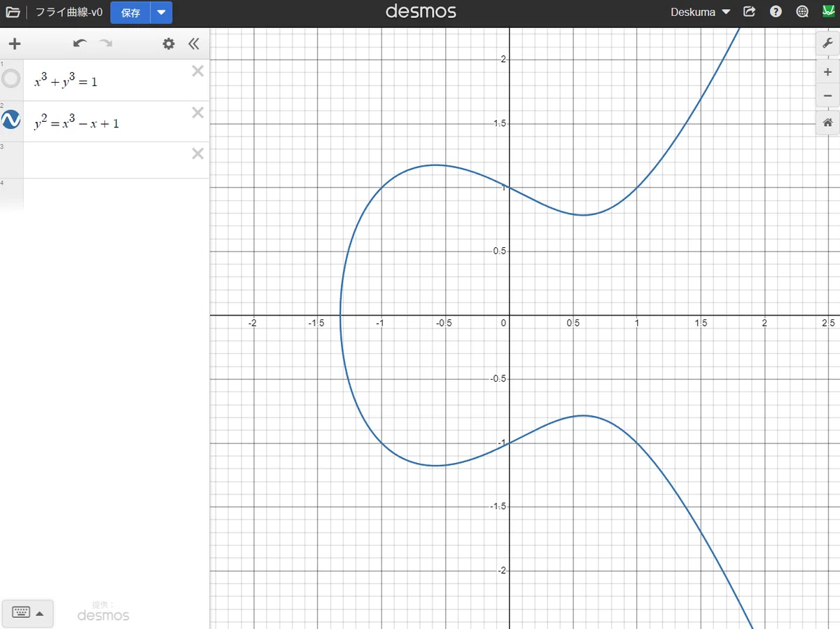Collapse the expression list with double chevron
840x629 pixels.
point(194,44)
